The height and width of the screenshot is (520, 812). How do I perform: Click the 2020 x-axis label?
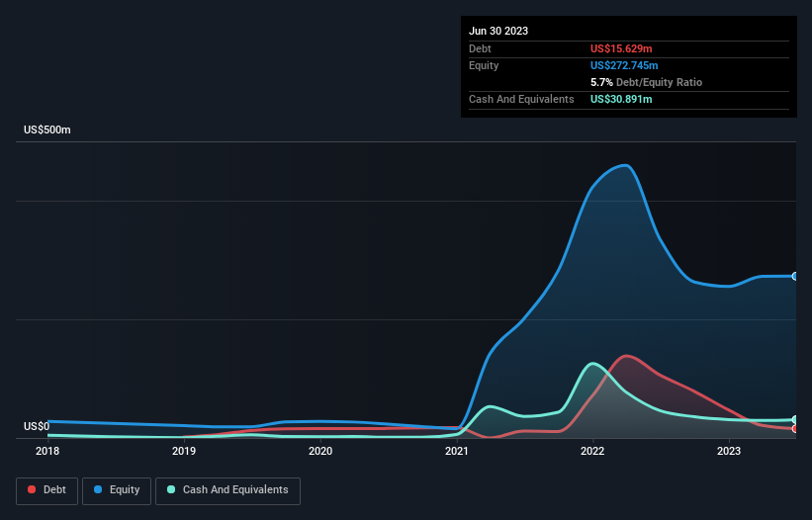click(x=320, y=451)
